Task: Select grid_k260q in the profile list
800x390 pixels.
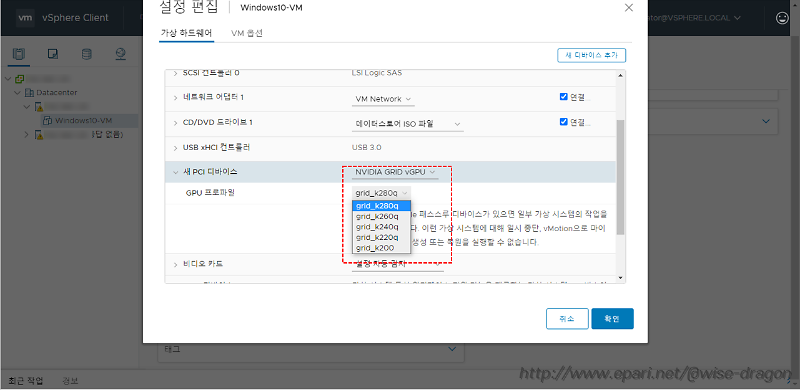Action: (381, 216)
